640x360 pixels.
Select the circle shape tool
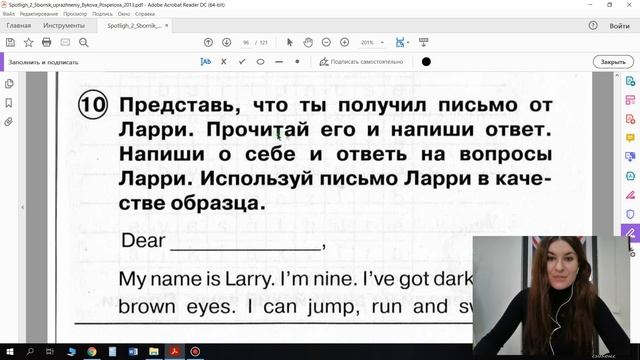[260, 62]
